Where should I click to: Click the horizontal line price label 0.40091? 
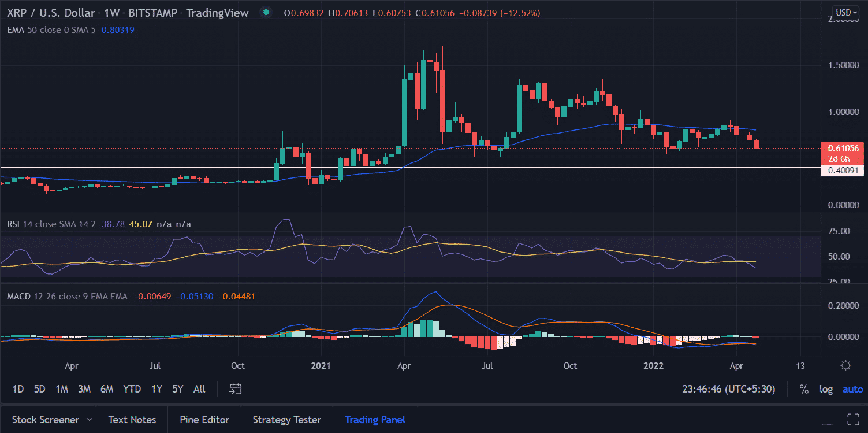pos(844,171)
